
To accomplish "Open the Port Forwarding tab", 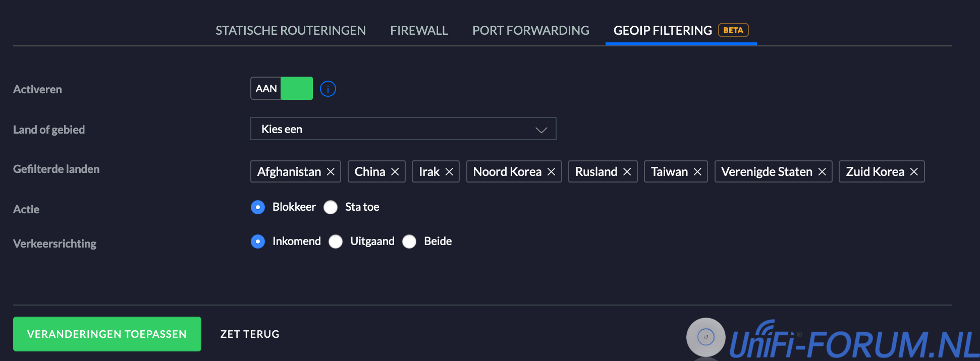I will click(530, 30).
